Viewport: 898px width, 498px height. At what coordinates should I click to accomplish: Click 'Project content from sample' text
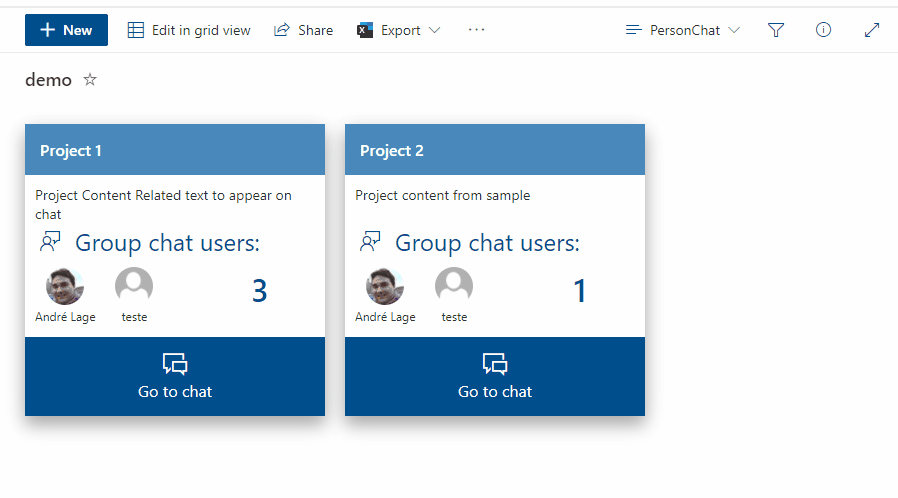pos(443,195)
